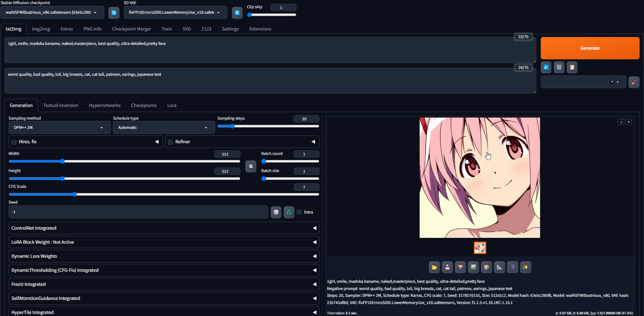Viewport: 644px width, 316px height.
Task: Expand DynamicThresholding (CFG-Fix) Integrated section
Action: (164, 270)
